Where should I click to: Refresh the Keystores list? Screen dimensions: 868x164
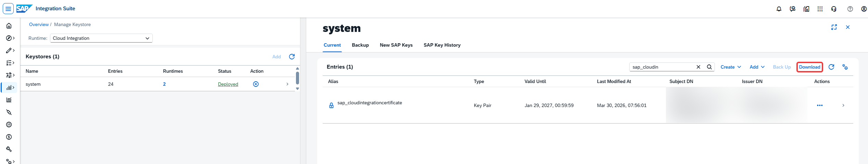(x=292, y=57)
